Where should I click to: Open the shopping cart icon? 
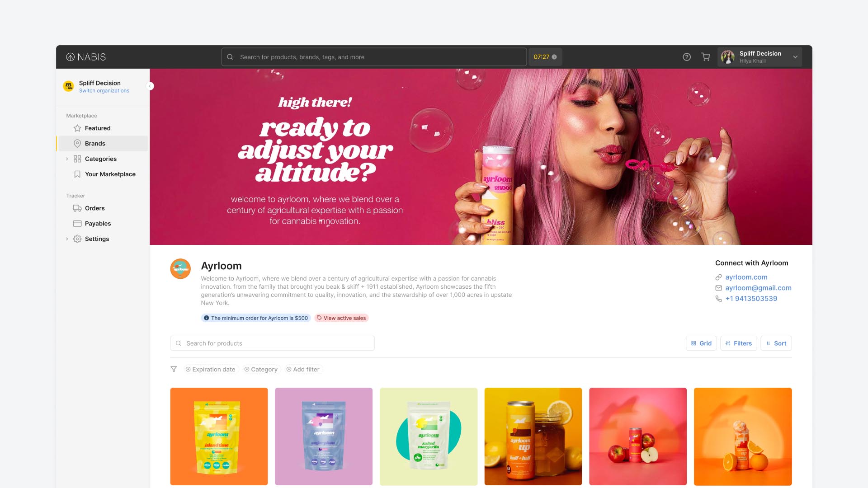click(705, 57)
